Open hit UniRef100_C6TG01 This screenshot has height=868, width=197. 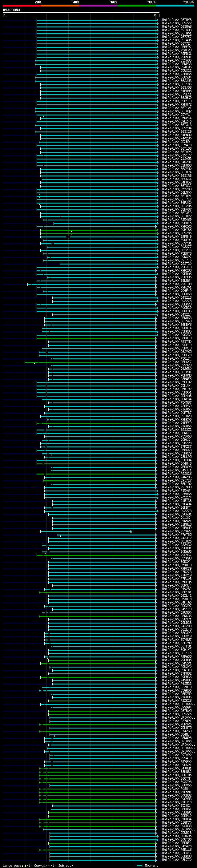click(x=177, y=33)
